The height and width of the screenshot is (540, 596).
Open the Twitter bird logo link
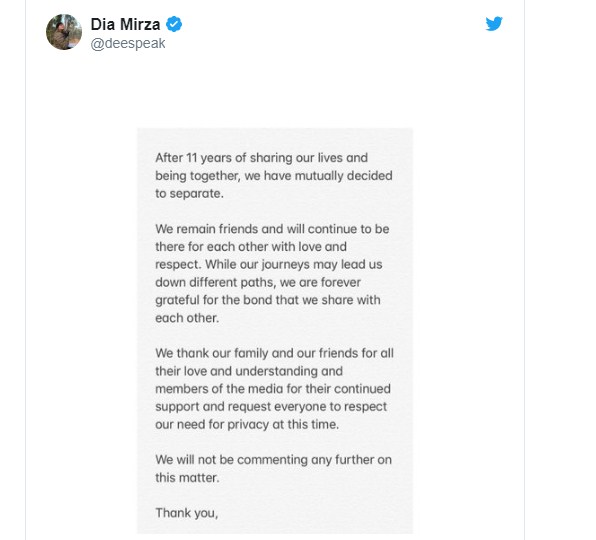[x=494, y=24]
